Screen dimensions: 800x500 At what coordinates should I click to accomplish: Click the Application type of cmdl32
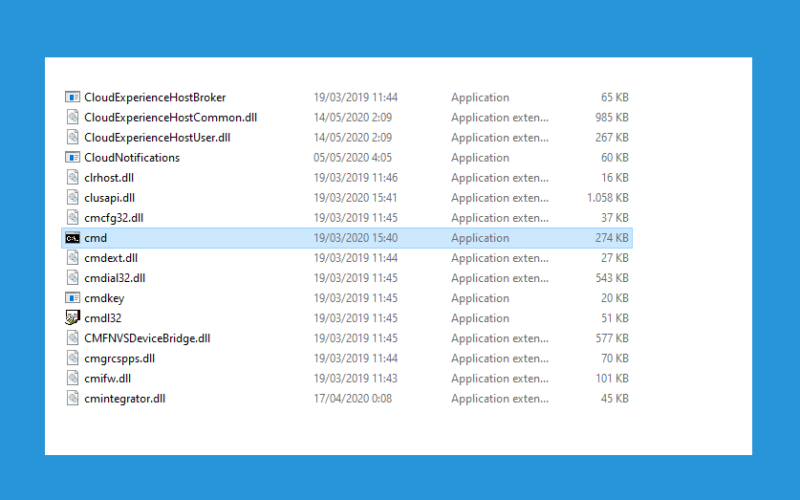[480, 318]
